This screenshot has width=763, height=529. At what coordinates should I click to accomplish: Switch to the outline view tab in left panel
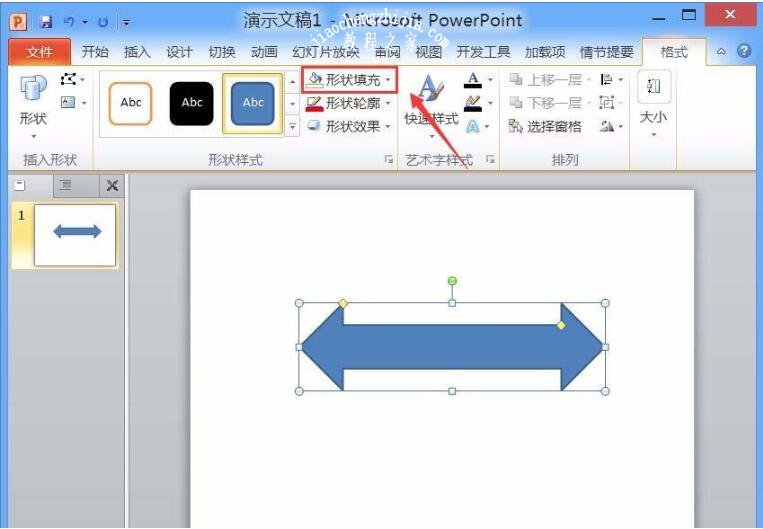tap(65, 185)
